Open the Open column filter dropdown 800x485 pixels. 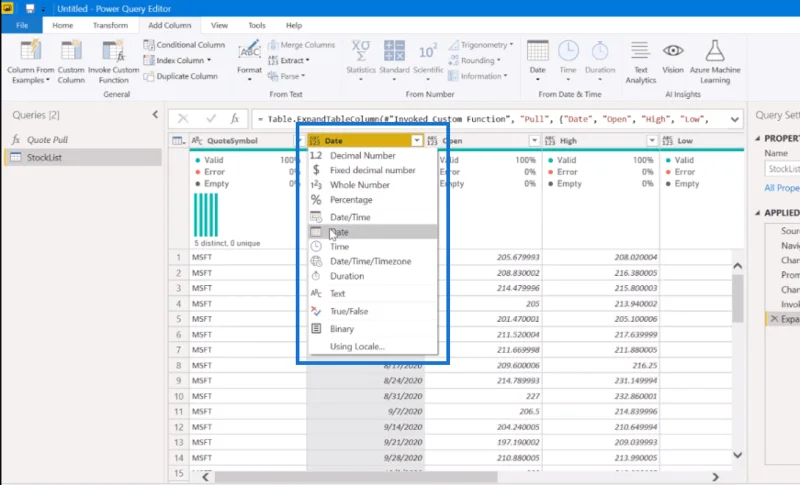coord(534,141)
